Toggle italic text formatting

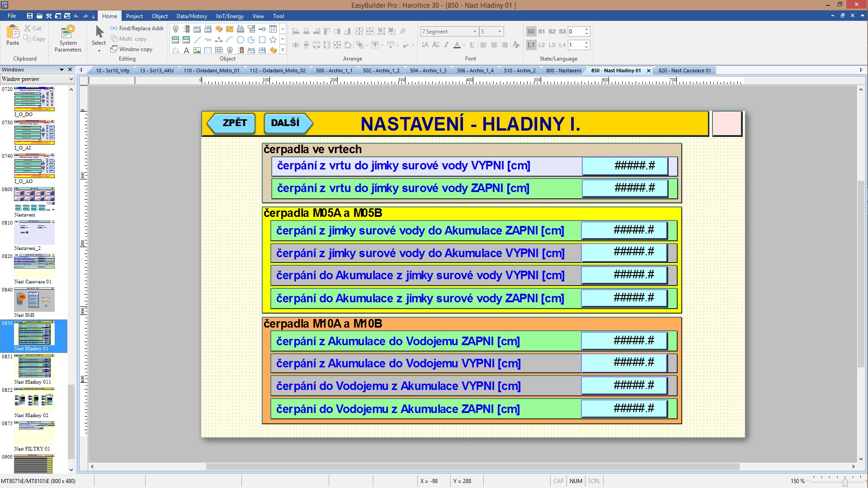pyautogui.click(x=446, y=45)
